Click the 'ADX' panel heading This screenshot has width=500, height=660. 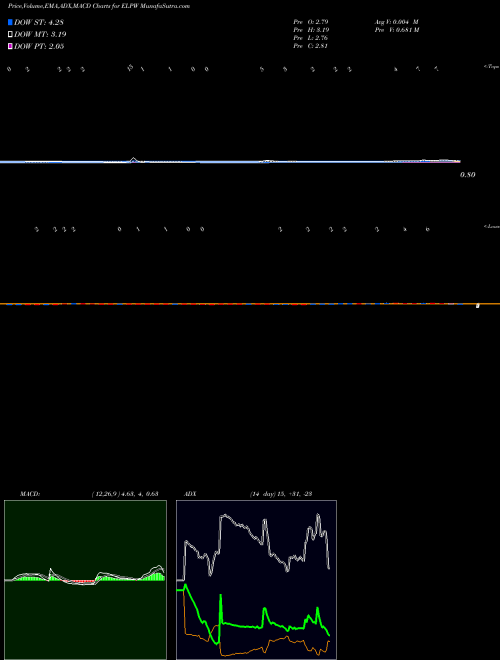(x=190, y=494)
